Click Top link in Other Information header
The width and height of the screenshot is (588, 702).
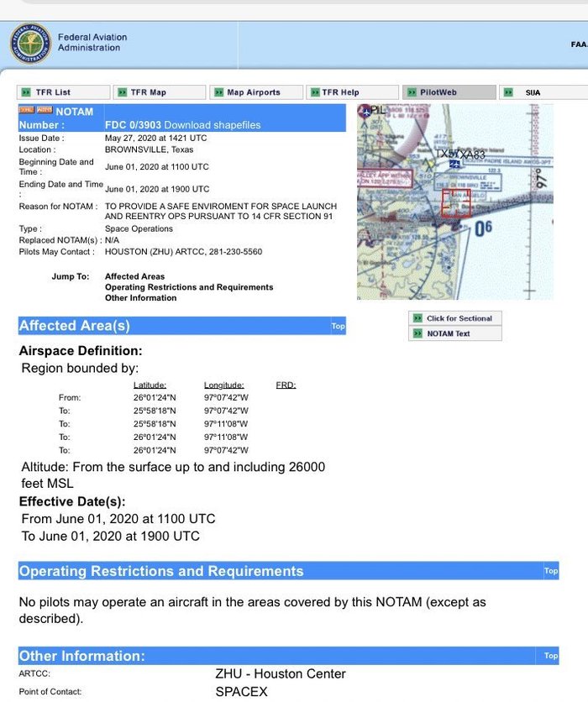tap(550, 656)
